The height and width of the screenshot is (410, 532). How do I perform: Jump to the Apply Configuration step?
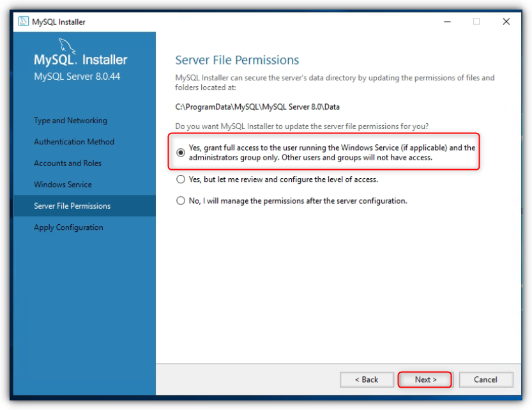point(68,227)
